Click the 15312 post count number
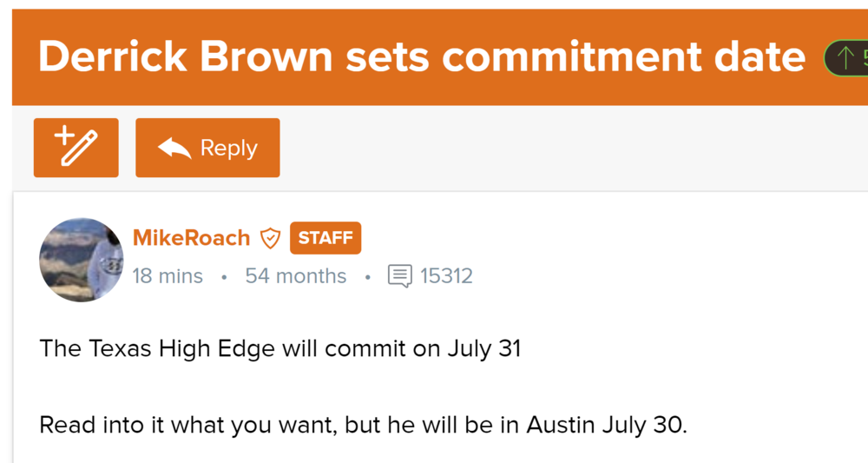 (446, 277)
